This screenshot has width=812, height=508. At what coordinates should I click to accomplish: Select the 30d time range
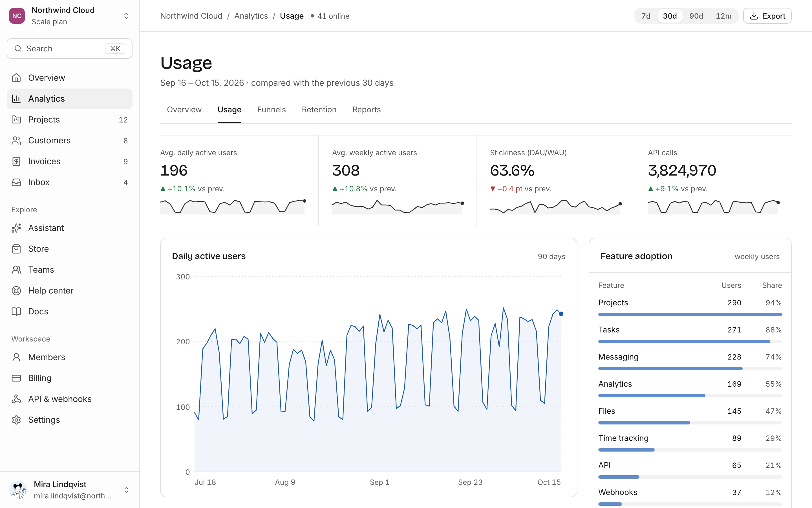(670, 16)
